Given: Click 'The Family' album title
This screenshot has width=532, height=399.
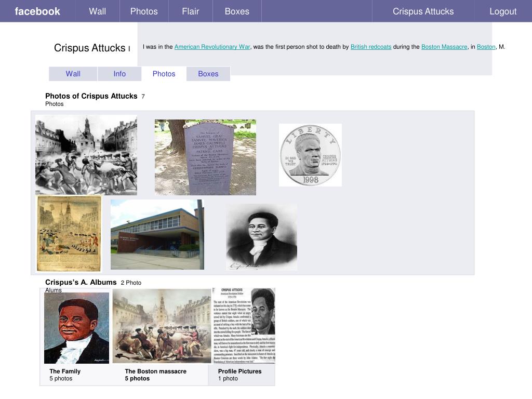Looking at the screenshot, I should (x=65, y=371).
